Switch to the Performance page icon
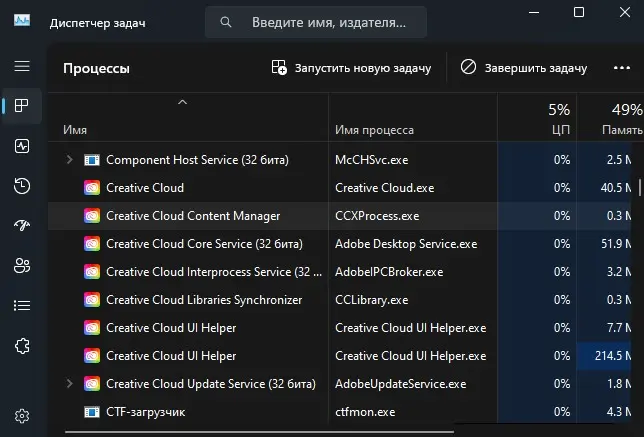Image resolution: width=644 pixels, height=437 pixels. coord(22,146)
